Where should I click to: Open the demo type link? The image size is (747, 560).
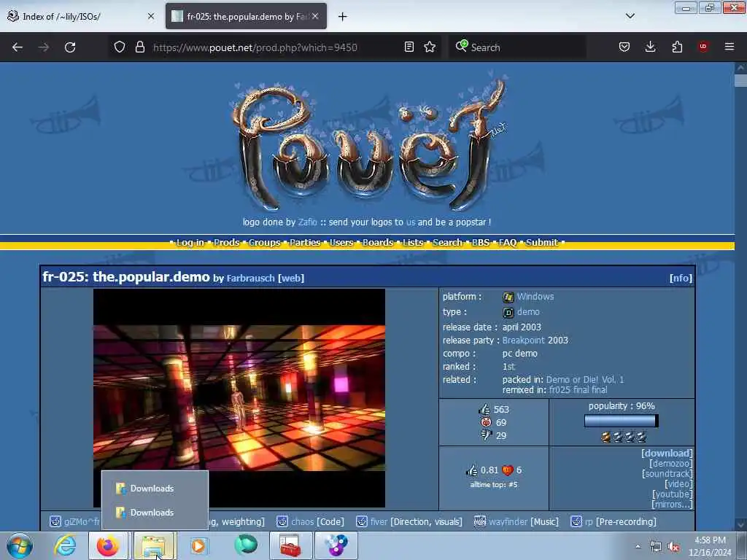(x=528, y=312)
